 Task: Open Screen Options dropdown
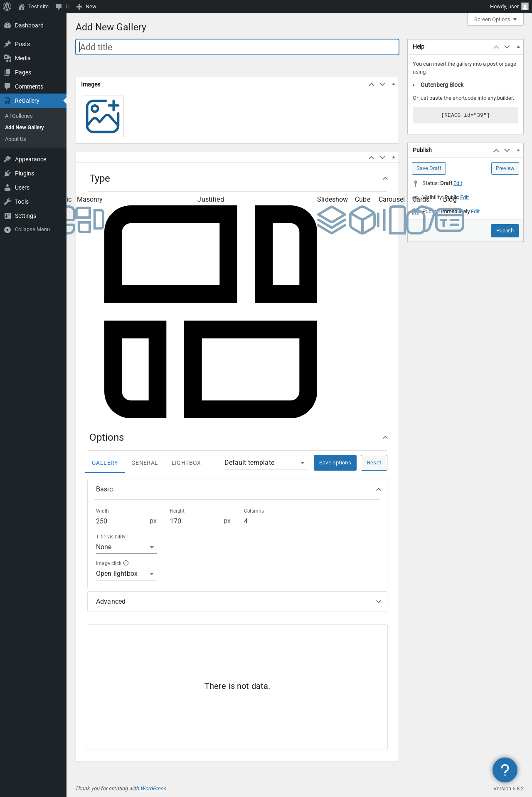pyautogui.click(x=495, y=20)
